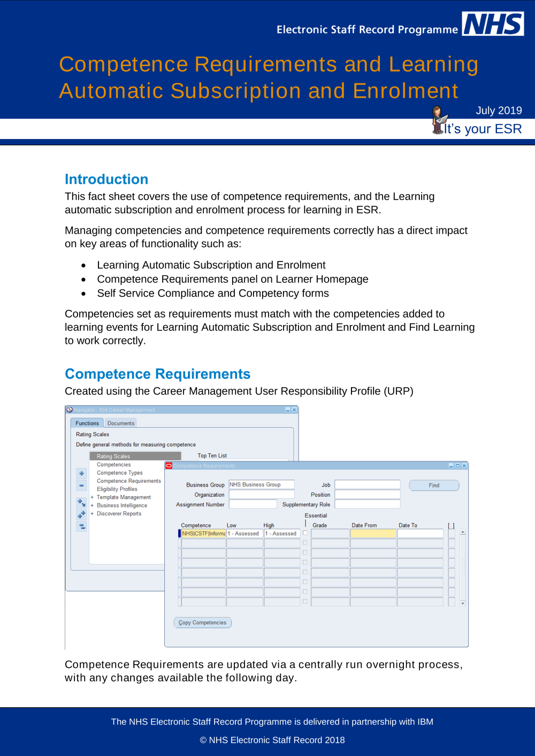Tick the Essential box on the bottom empty row

tap(305, 601)
